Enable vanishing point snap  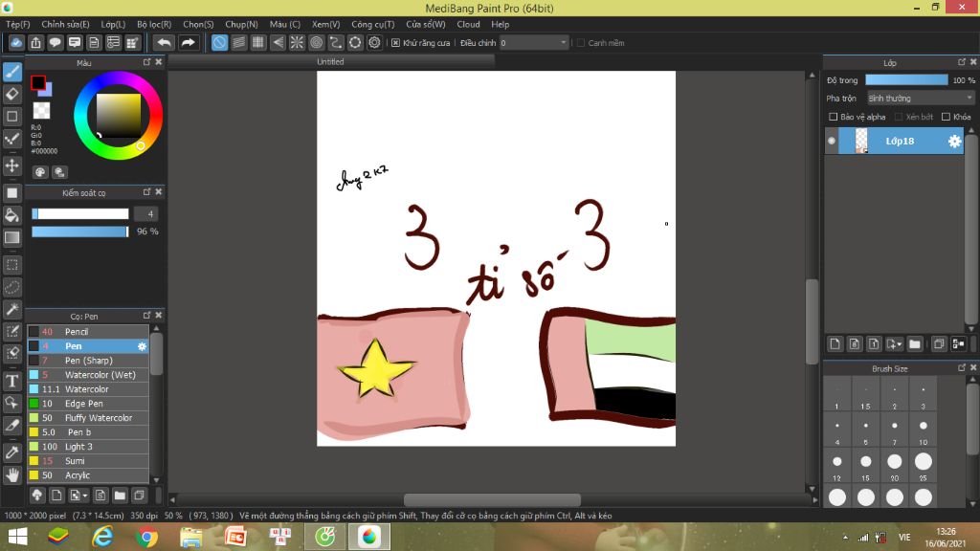point(278,42)
